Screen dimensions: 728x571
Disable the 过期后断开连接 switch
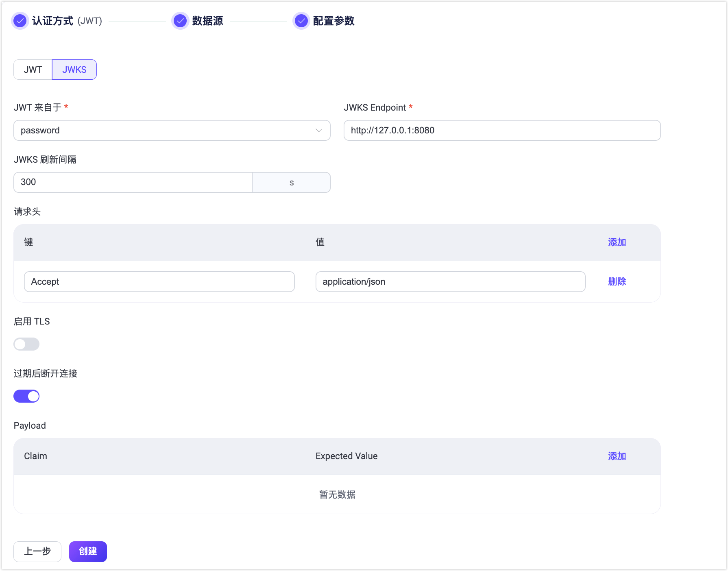26,396
